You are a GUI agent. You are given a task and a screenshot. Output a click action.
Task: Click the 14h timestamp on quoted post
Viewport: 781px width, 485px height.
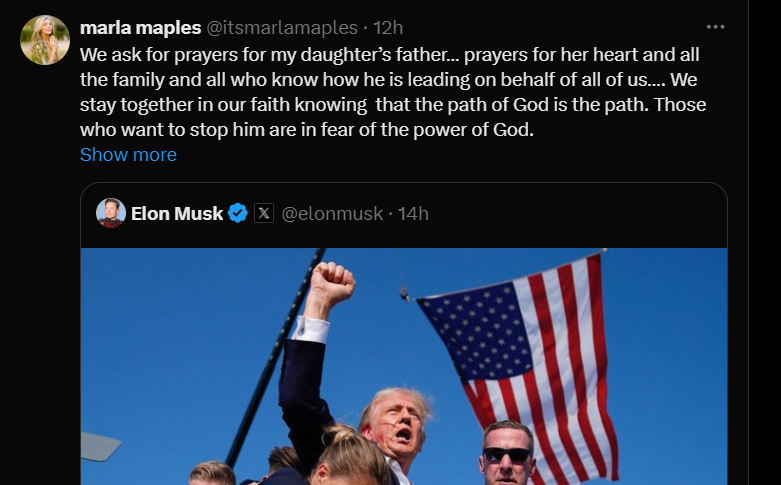click(x=413, y=213)
